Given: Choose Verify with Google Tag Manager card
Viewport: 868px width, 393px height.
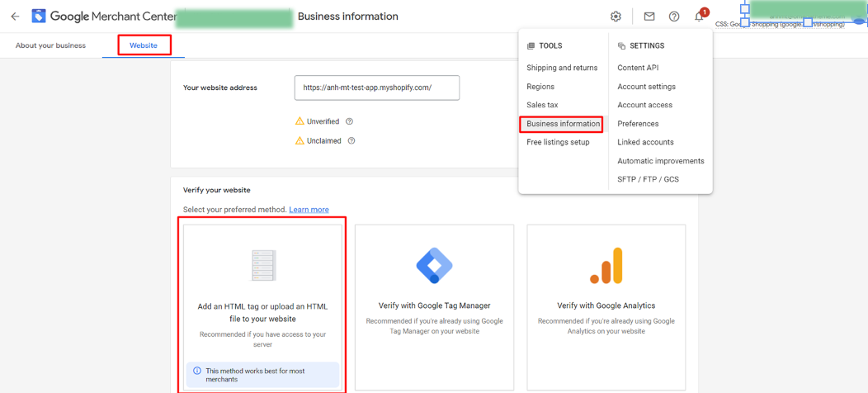Looking at the screenshot, I should [435, 307].
